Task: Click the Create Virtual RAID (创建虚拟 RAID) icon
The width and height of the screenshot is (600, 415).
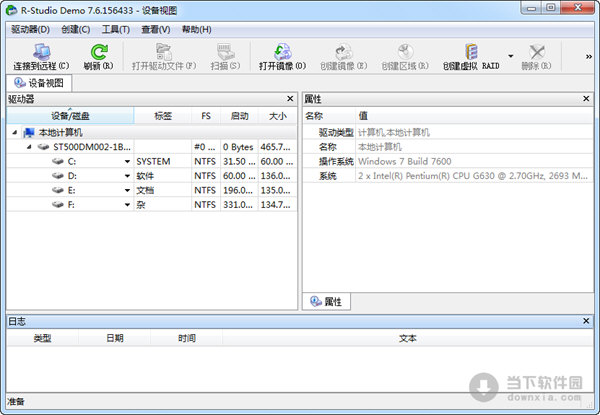Action: (471, 52)
